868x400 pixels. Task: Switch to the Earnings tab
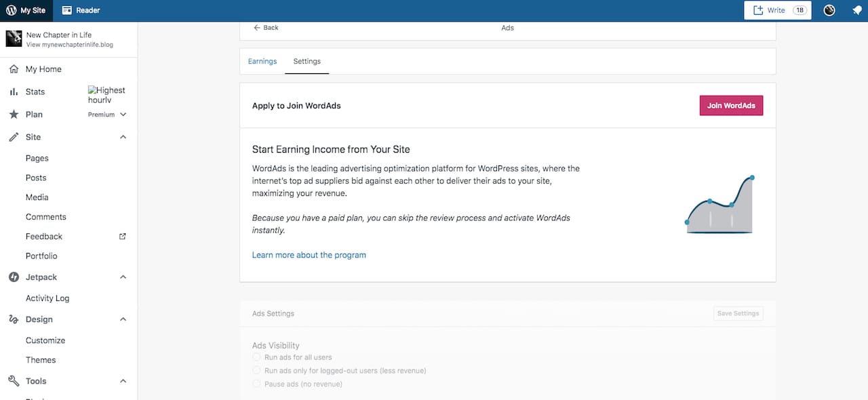pyautogui.click(x=262, y=61)
